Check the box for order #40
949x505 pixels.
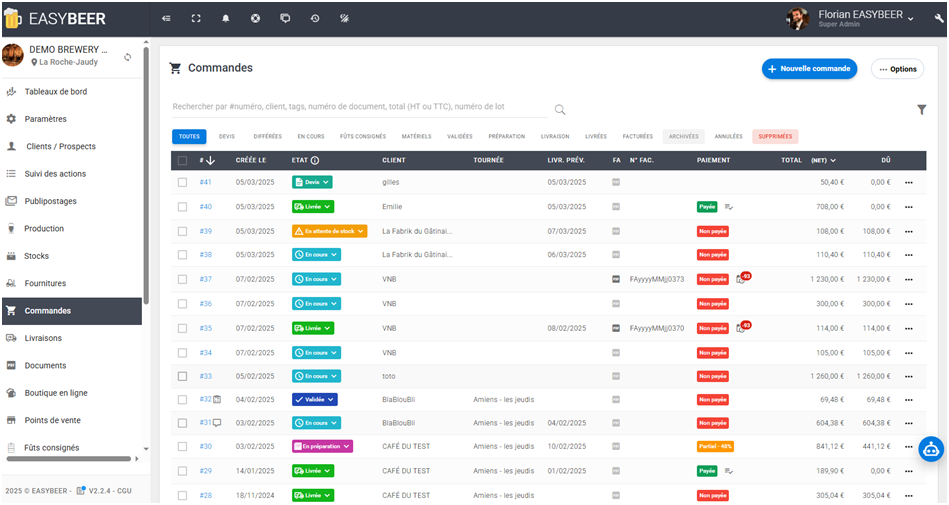click(182, 207)
